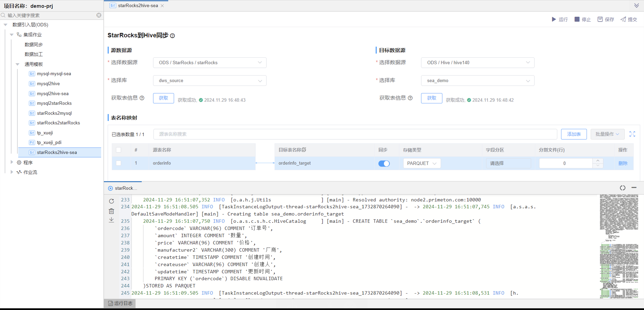The width and height of the screenshot is (644, 310).
Task: Collapse the 通用模板 tree node
Action: (x=17, y=64)
